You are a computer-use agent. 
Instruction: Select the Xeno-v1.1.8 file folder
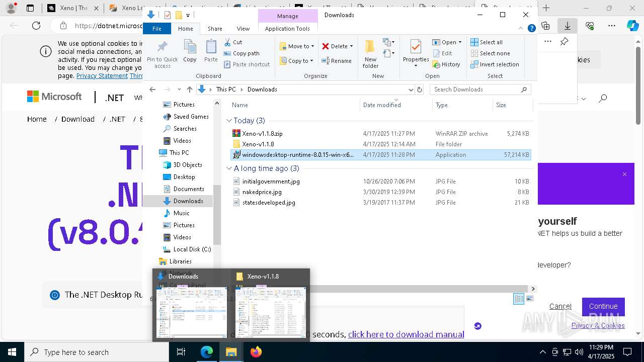click(x=258, y=144)
